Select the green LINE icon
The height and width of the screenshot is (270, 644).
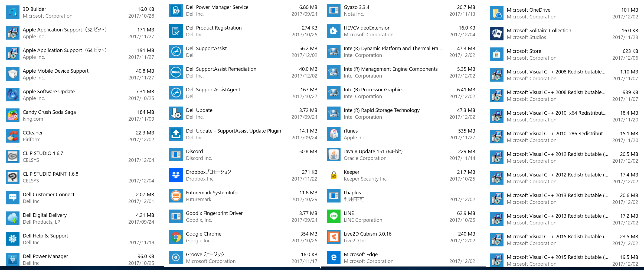(334, 216)
